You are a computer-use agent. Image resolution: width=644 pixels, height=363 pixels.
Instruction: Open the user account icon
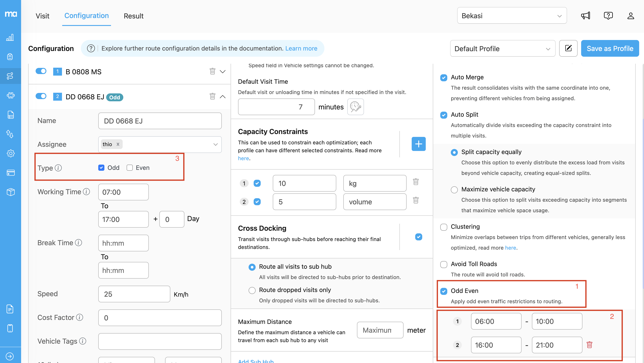631,16
